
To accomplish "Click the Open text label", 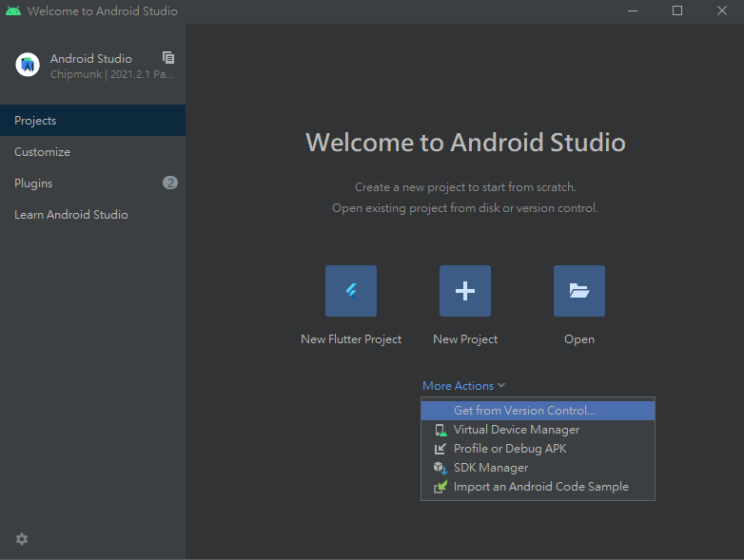I will coord(578,339).
